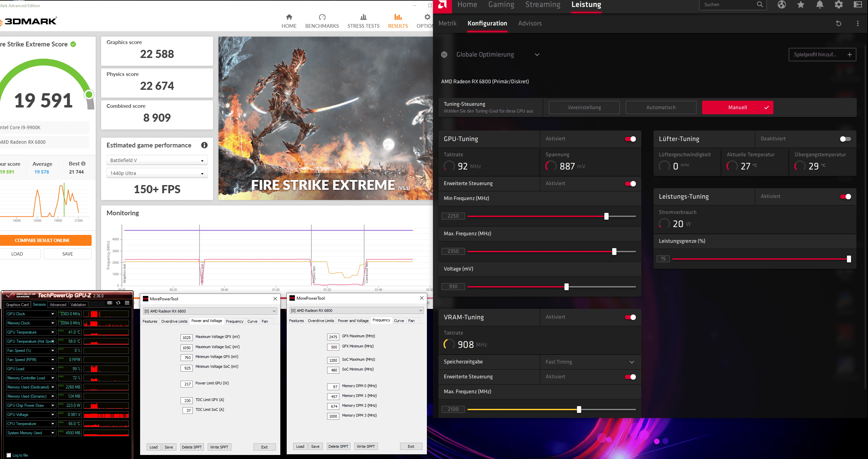Viewport: 868px width, 459px height.
Task: Click the AMD logo icon
Action: 442,5
